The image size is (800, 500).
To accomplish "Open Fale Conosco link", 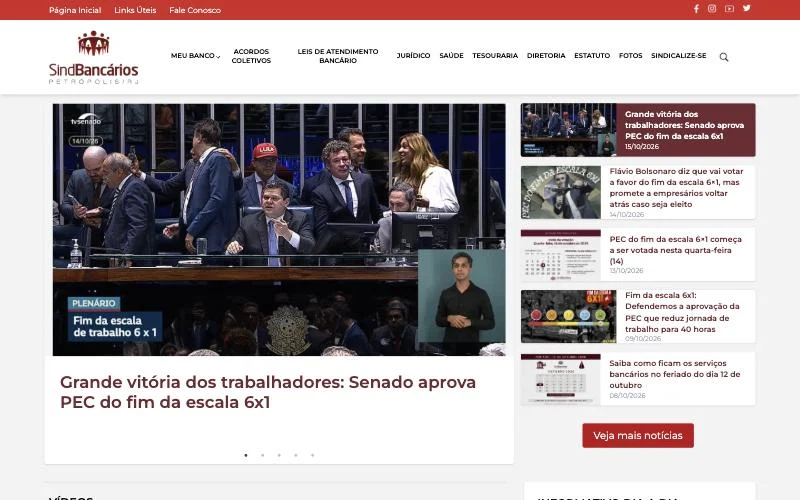I will pyautogui.click(x=195, y=10).
